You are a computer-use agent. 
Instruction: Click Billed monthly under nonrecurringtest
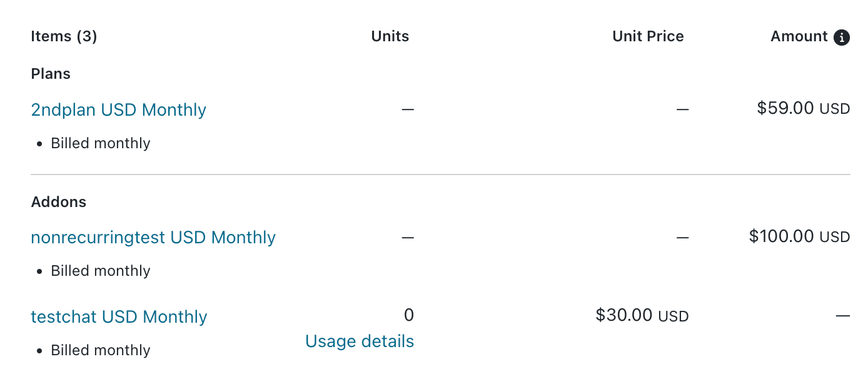click(100, 271)
